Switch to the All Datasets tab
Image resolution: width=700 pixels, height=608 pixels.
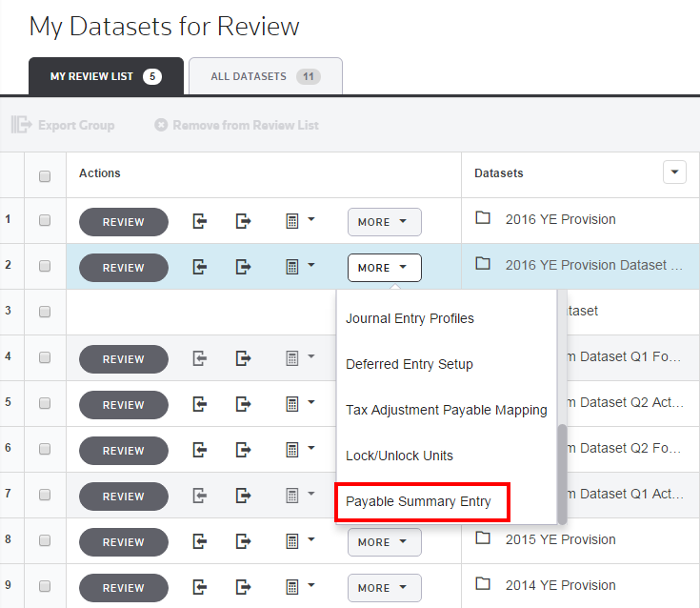tap(265, 76)
